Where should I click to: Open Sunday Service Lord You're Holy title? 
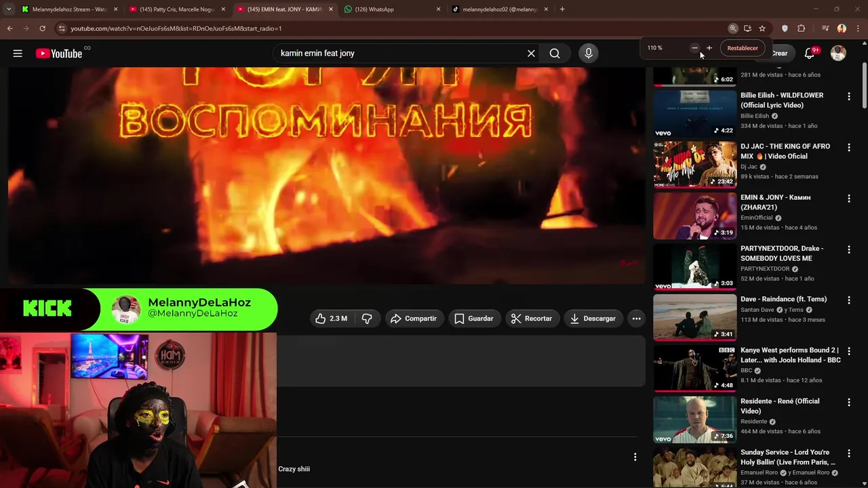[x=788, y=457]
